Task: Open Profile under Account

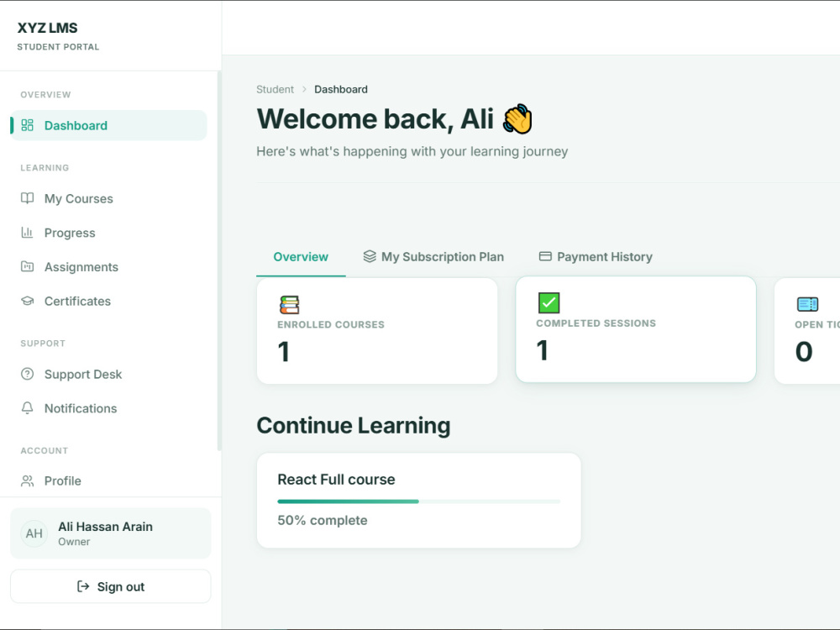Action: [x=108, y=481]
